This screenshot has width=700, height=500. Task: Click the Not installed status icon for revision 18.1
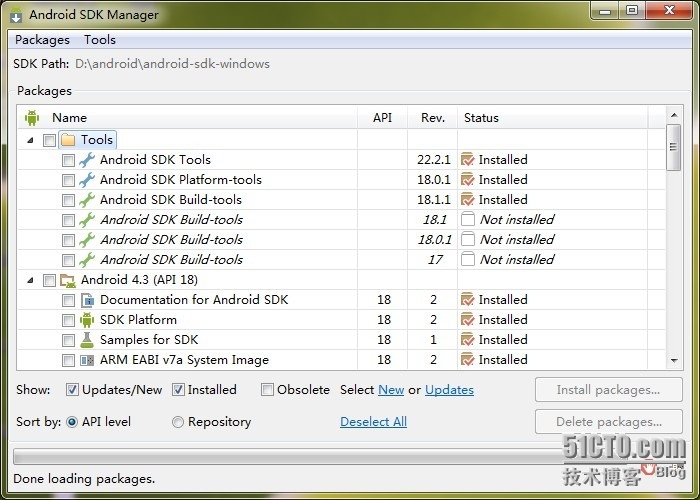point(467,219)
